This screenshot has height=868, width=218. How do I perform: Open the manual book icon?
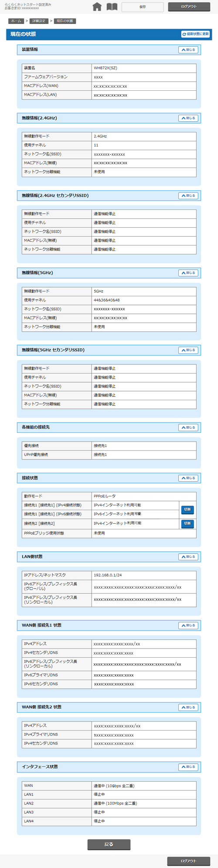click(x=112, y=7)
